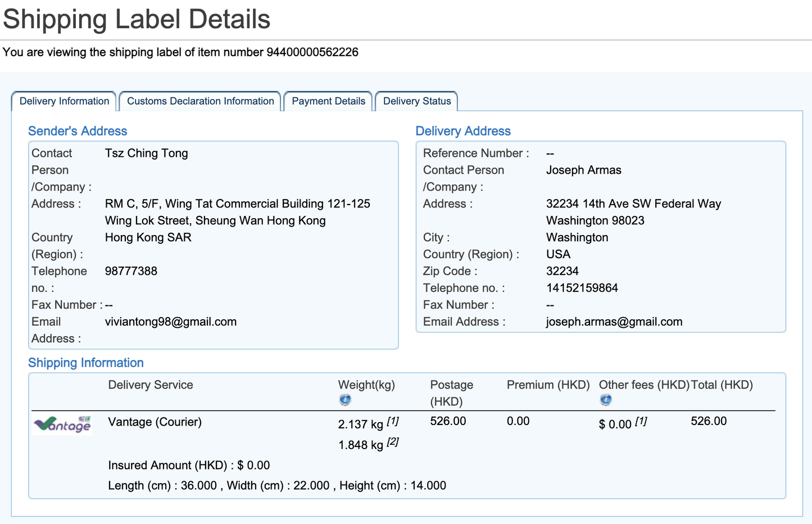
Task: Click footnote [1] beside 2.137 kg
Action: click(x=393, y=421)
